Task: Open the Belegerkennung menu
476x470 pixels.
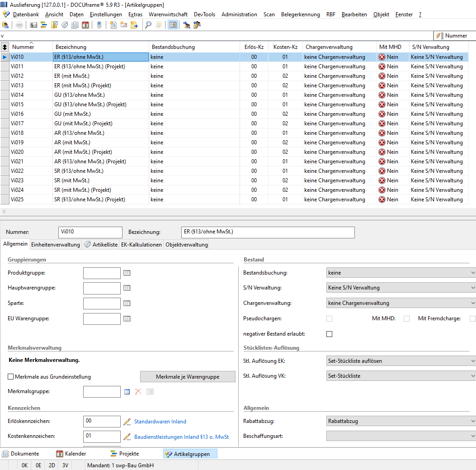Action: [300, 14]
